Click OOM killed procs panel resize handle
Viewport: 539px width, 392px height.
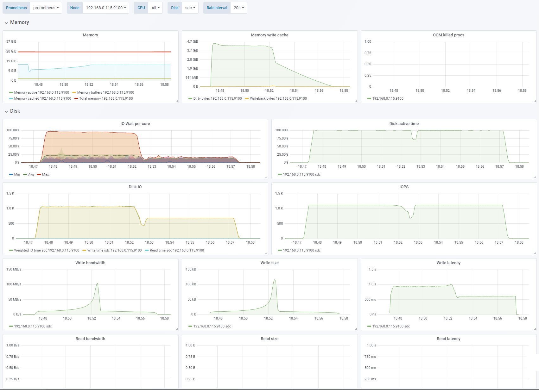coord(535,101)
